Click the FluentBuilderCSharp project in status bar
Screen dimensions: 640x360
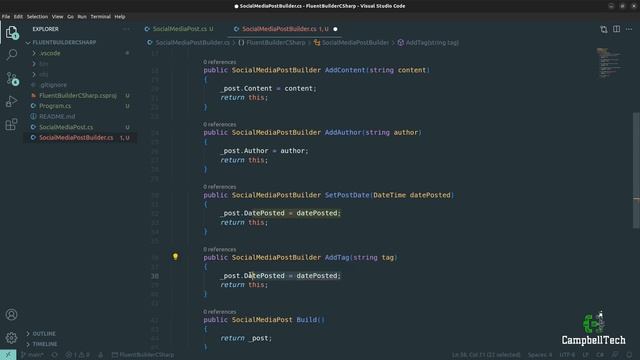(x=143, y=355)
